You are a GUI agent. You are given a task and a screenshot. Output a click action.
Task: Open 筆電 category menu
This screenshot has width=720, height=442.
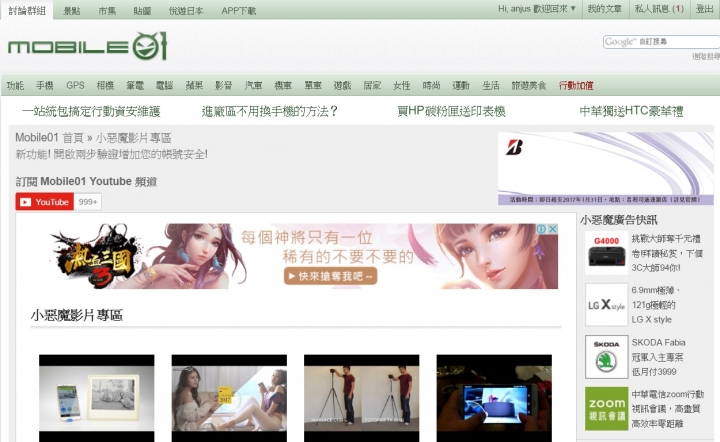tap(135, 85)
